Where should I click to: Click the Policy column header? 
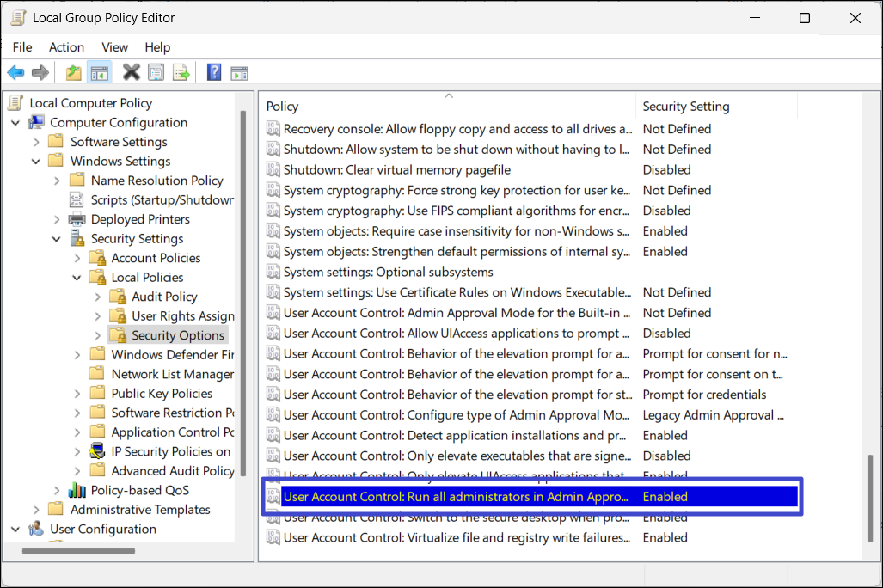[282, 107]
